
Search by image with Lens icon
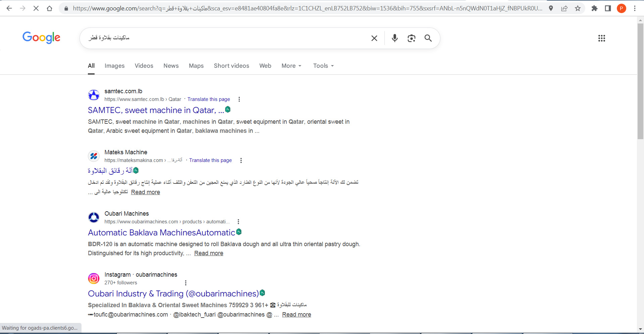[x=412, y=38]
